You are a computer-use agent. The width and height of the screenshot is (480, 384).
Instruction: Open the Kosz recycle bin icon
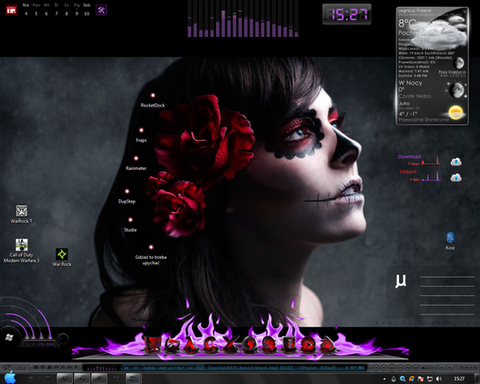[x=450, y=241]
